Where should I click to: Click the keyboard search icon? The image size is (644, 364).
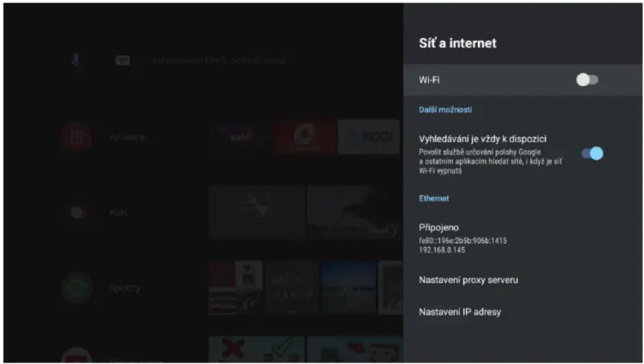(123, 60)
